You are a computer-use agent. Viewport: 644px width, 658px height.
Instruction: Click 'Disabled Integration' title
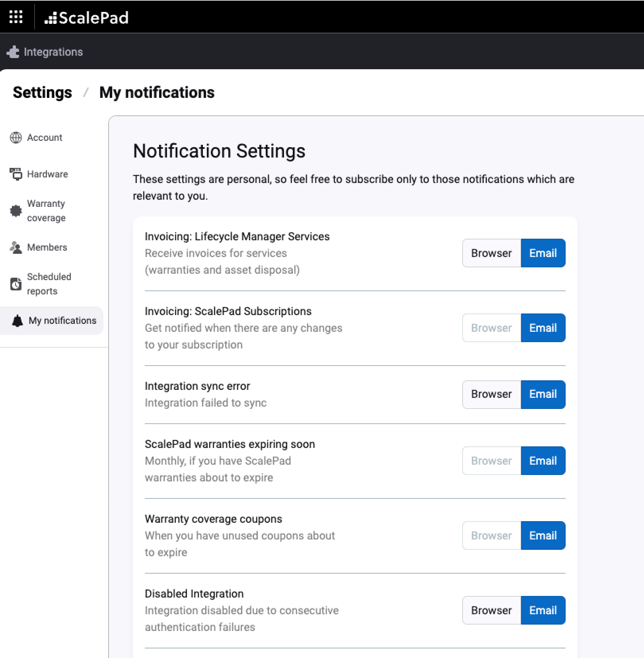click(194, 594)
